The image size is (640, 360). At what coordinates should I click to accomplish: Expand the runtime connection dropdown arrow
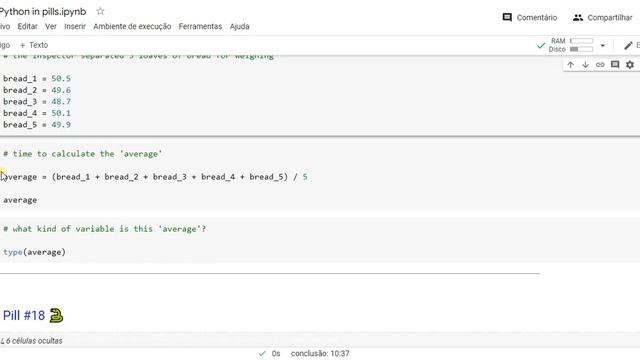coord(602,45)
